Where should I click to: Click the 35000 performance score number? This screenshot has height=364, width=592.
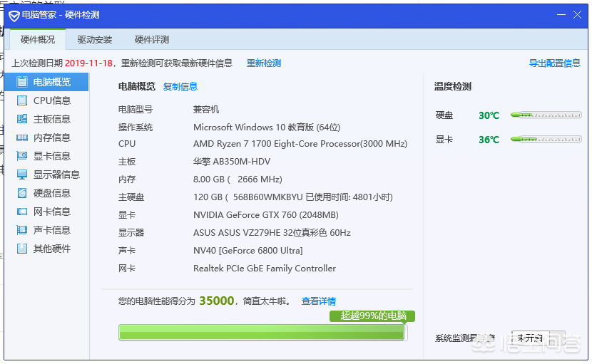coord(217,301)
